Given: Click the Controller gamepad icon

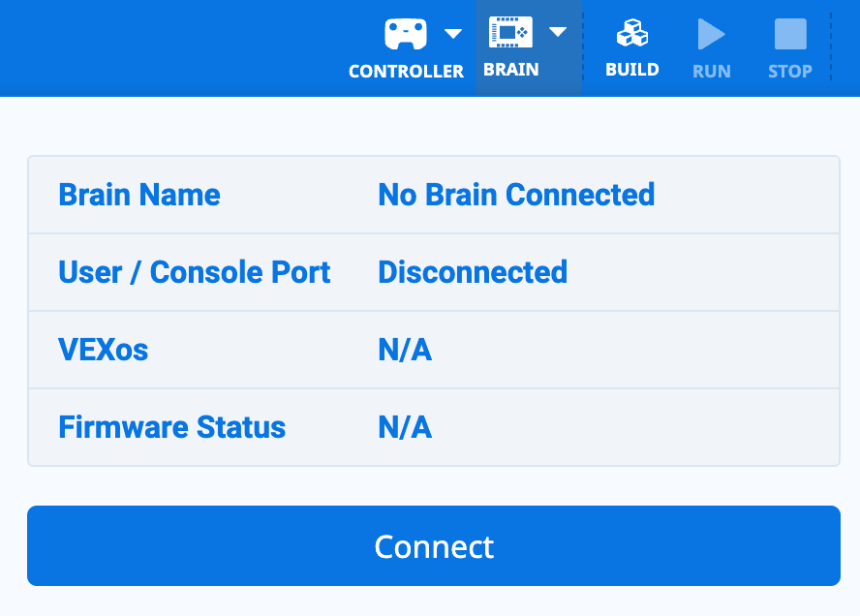Looking at the screenshot, I should 408,32.
